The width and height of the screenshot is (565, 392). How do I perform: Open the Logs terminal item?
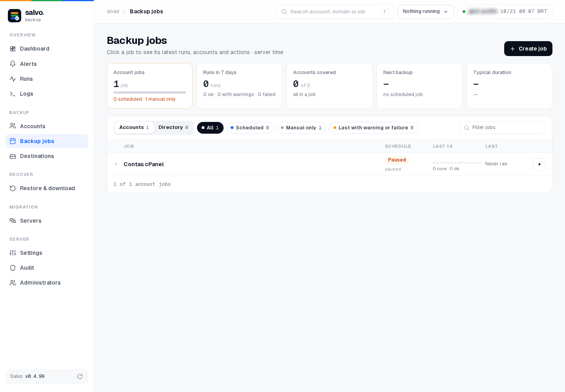click(x=47, y=94)
